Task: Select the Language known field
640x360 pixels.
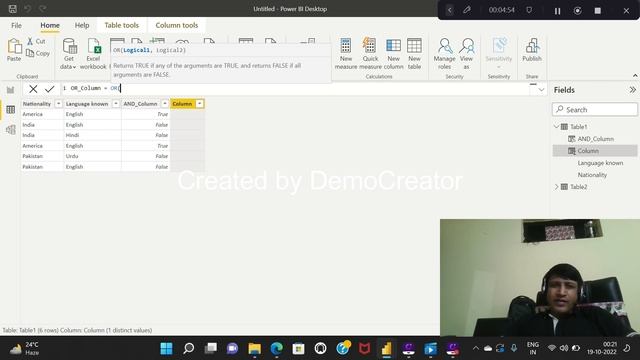Action: point(600,163)
